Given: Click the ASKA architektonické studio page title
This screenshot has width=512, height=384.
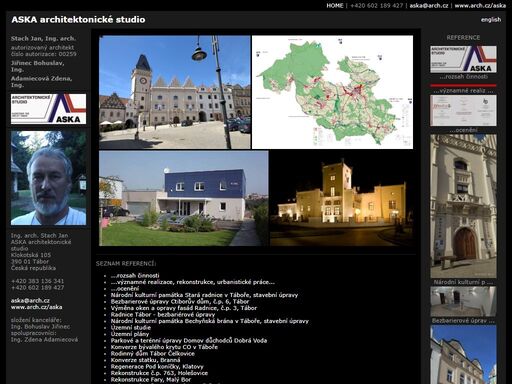Looking at the screenshot, I should (78, 20).
